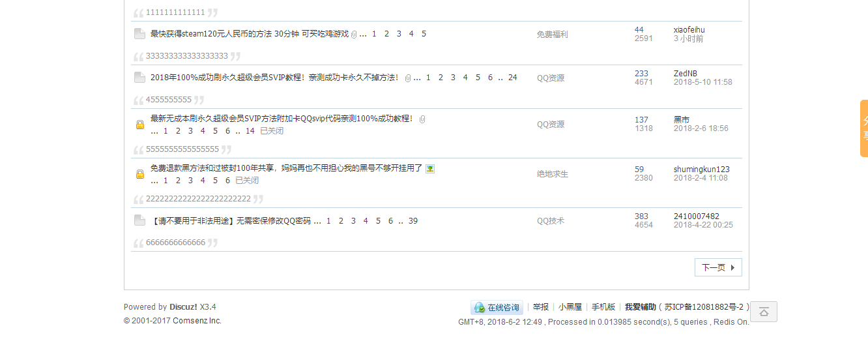Viewport: 868px width, 356px height.
Task: Switch to 手机版 mobile version
Action: [x=603, y=307]
